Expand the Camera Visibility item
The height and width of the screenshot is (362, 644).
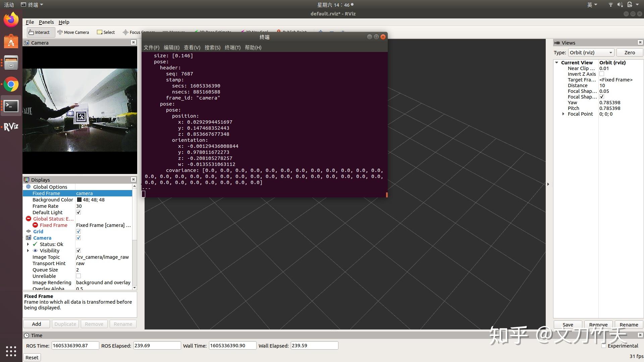click(28, 251)
